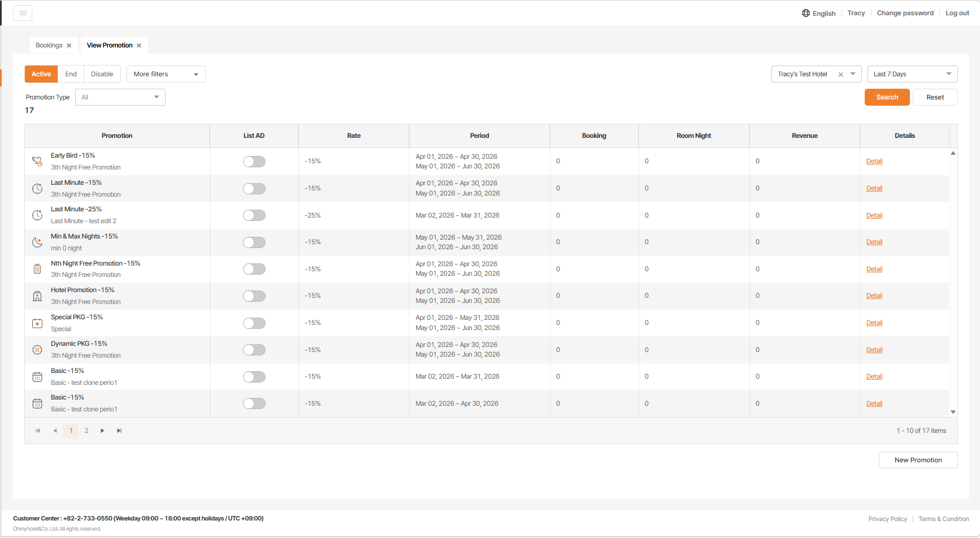Switch to the Bookings tab

pos(49,45)
